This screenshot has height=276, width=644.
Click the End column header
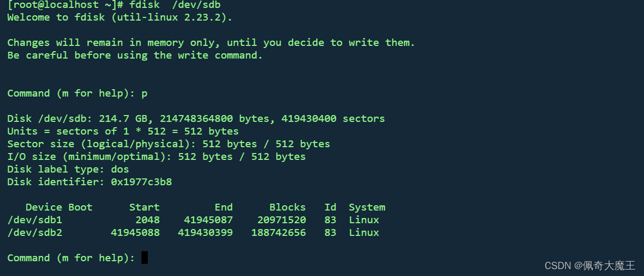tap(224, 207)
